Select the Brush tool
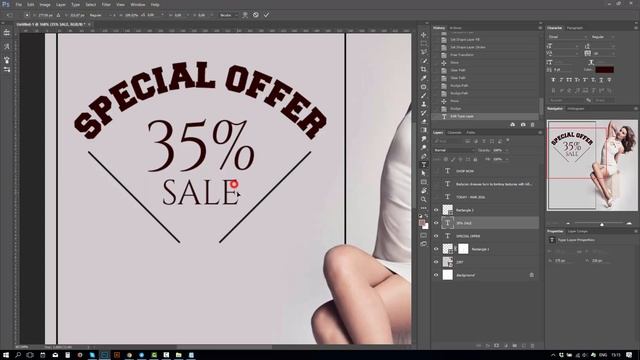 [424, 96]
